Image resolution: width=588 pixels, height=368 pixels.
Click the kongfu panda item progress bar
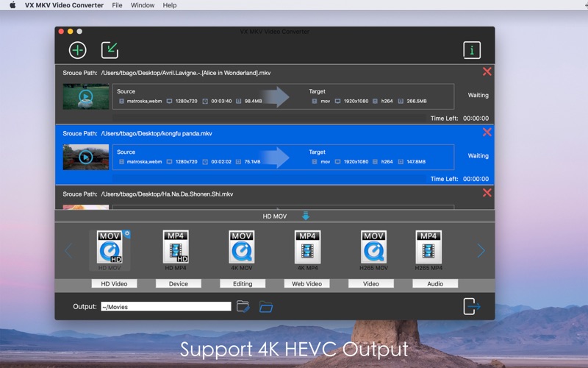point(269,179)
